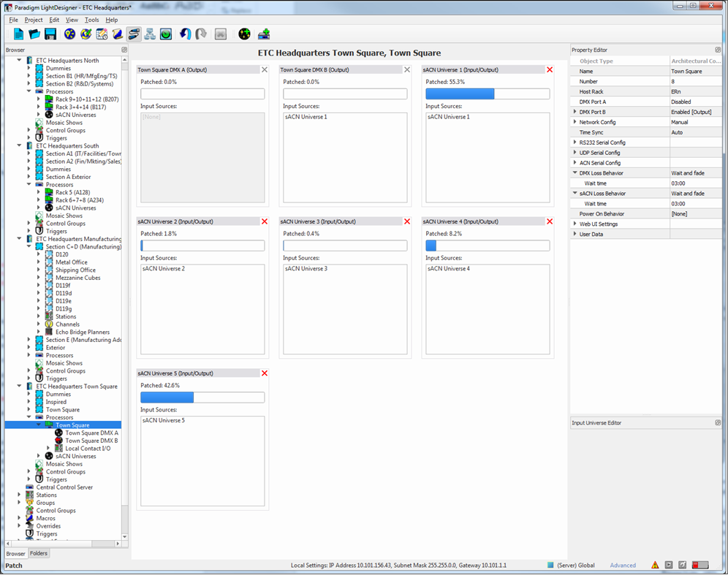Click sACN Universe 5 patched progress bar
The width and height of the screenshot is (728, 578).
coord(202,397)
